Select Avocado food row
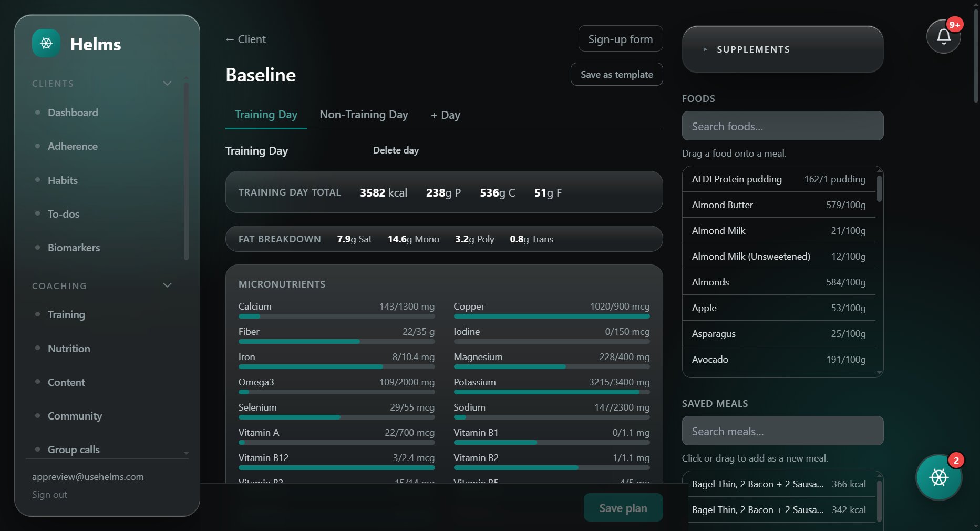 [x=779, y=360]
